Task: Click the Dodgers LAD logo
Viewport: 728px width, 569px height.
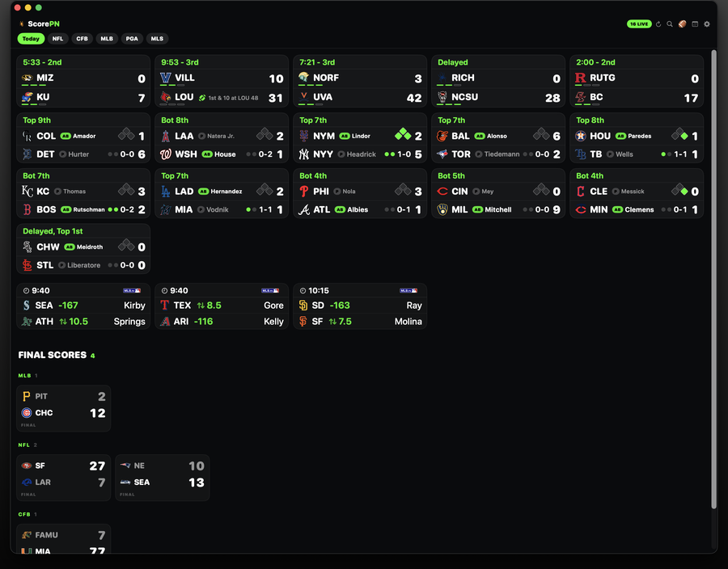Action: (165, 191)
